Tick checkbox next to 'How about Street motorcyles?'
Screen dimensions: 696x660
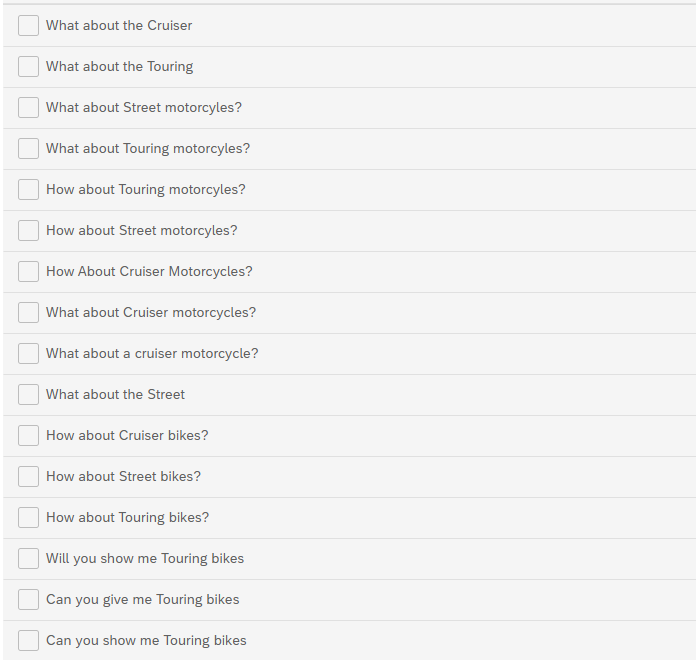[x=28, y=230]
